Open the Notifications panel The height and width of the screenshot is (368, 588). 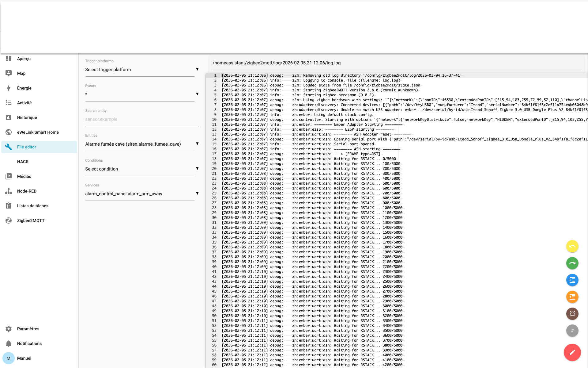29,343
